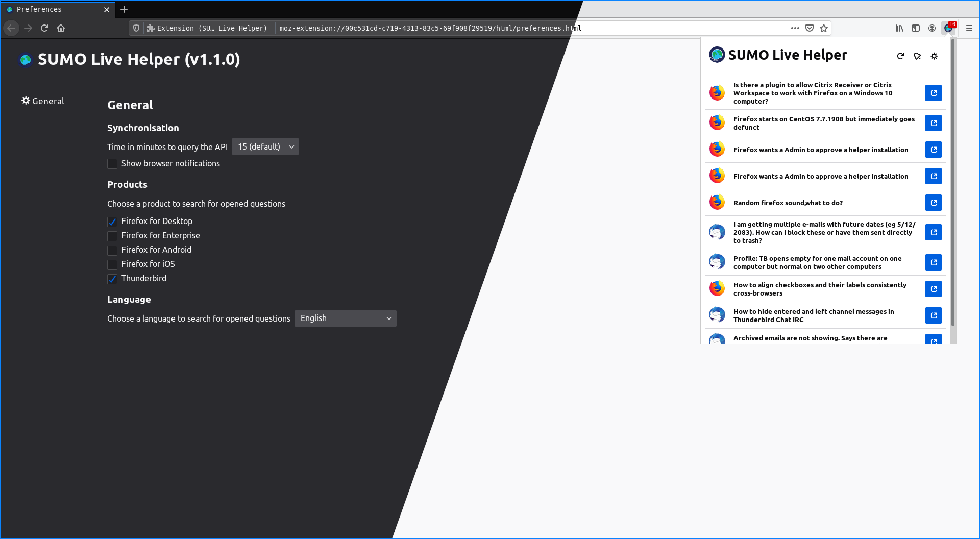Viewport: 980px width, 539px height.
Task: Click 'Random firefox sound,what to do?' text
Action: click(x=788, y=203)
